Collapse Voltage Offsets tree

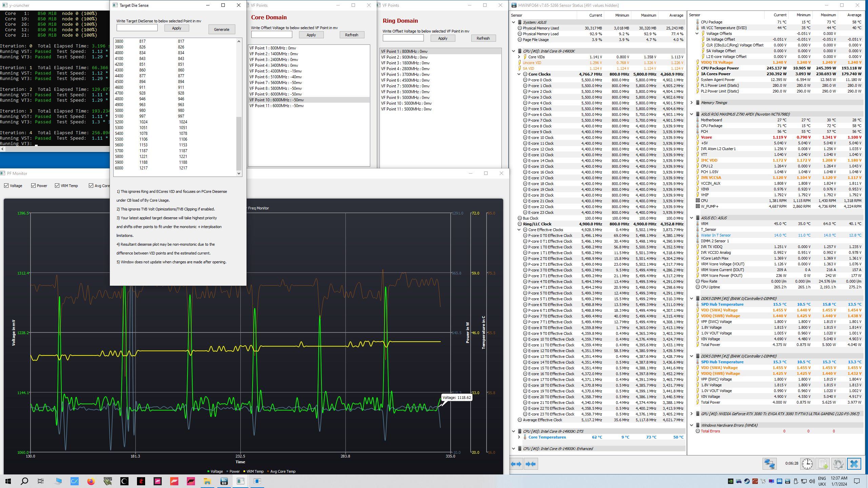[697, 34]
